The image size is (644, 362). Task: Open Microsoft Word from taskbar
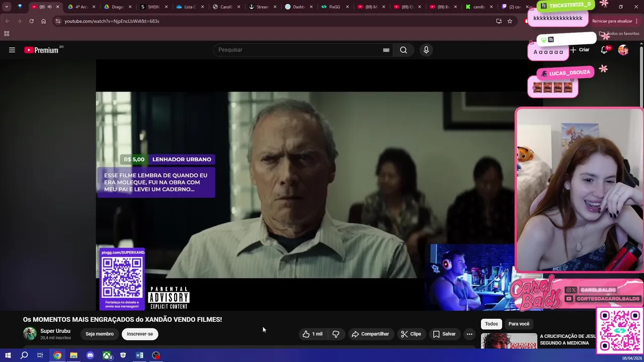(139, 355)
